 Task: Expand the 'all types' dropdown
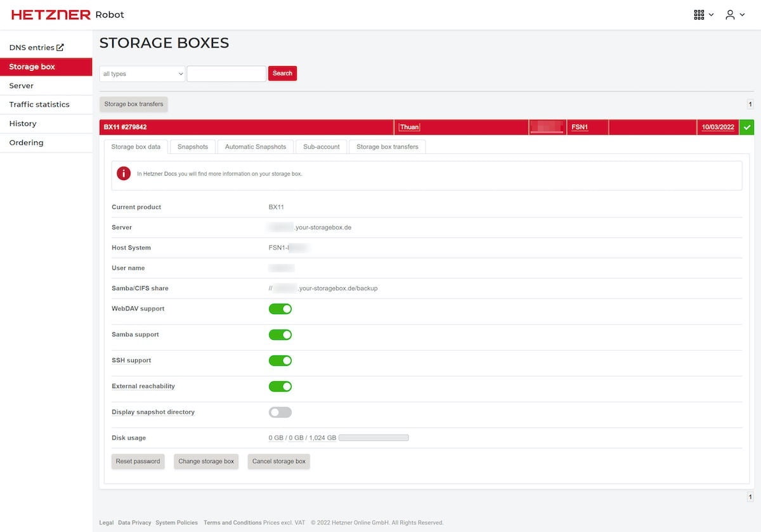click(142, 74)
